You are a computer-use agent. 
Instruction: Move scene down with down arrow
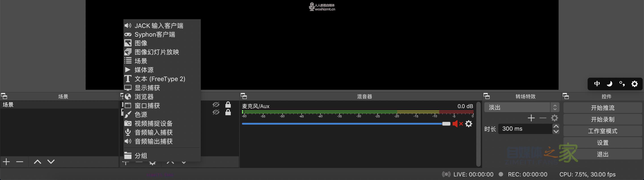coord(51,162)
